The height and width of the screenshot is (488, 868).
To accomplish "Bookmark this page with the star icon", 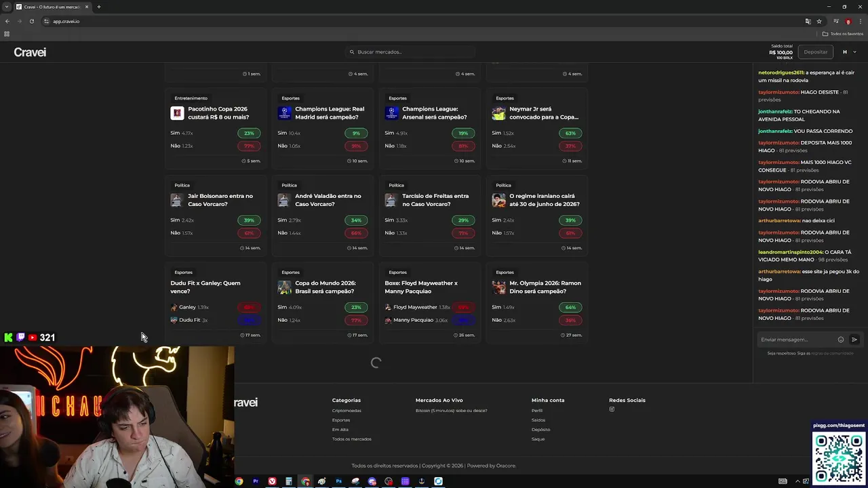I will pyautogui.click(x=819, y=21).
